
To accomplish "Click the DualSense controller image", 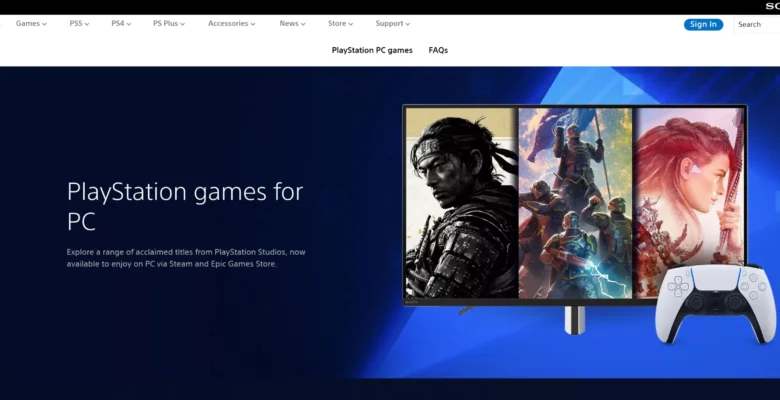I will (x=716, y=303).
